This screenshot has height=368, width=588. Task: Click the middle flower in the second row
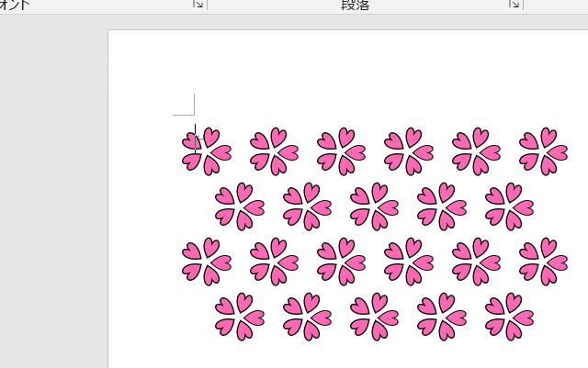pyautogui.click(x=374, y=206)
